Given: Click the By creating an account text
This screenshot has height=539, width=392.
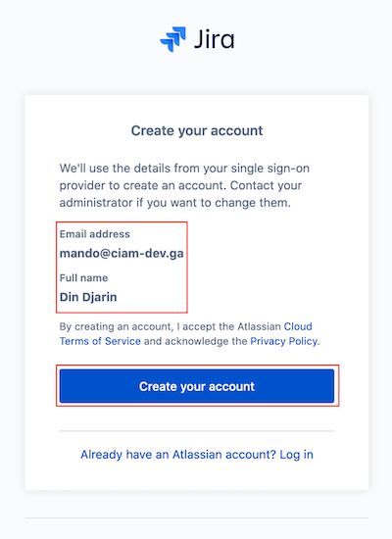Looking at the screenshot, I should (116, 326).
